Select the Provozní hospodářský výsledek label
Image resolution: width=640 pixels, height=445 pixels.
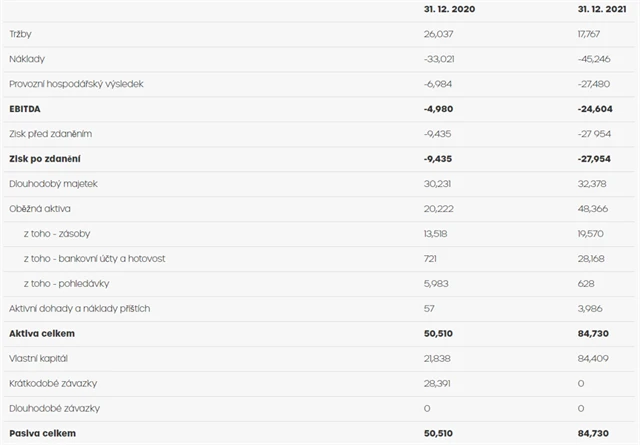pyautogui.click(x=76, y=84)
